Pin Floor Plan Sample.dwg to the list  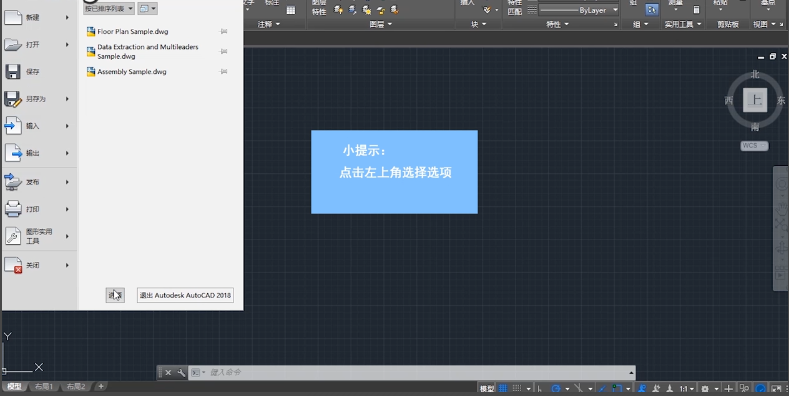[x=224, y=31]
